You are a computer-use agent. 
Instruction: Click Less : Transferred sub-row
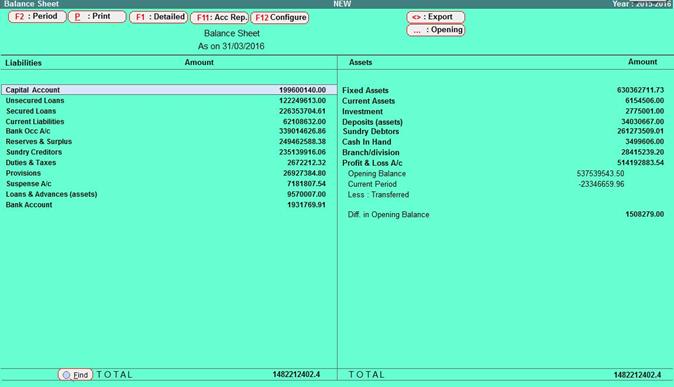coord(378,195)
